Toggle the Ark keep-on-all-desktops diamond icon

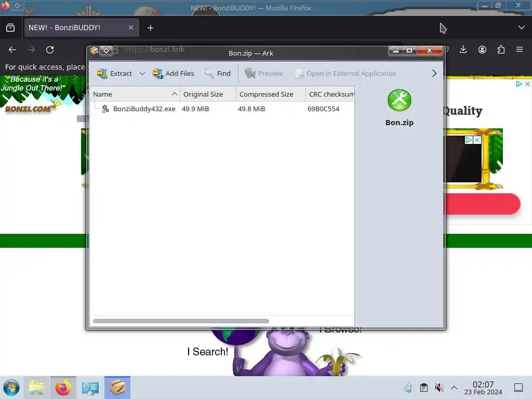click(106, 50)
